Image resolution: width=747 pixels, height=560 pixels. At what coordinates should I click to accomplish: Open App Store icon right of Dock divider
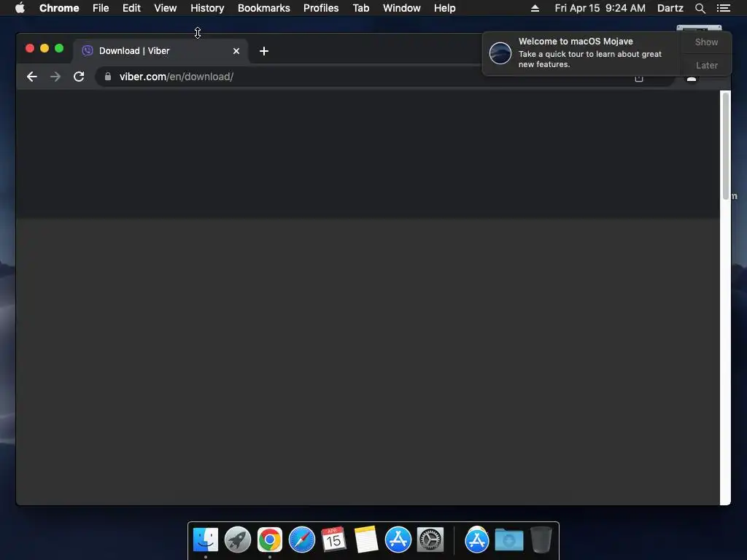pyautogui.click(x=477, y=540)
